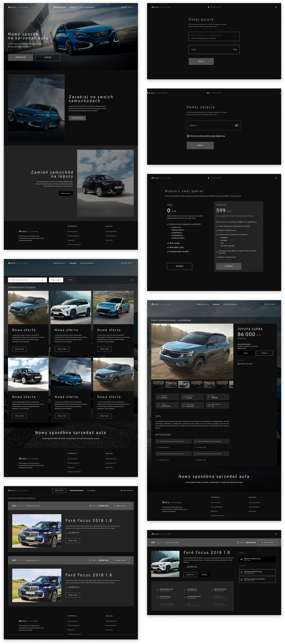Toggle the Samochody.pl portal checkmark
Screen dimensions: 285x644
(x=212, y=590)
